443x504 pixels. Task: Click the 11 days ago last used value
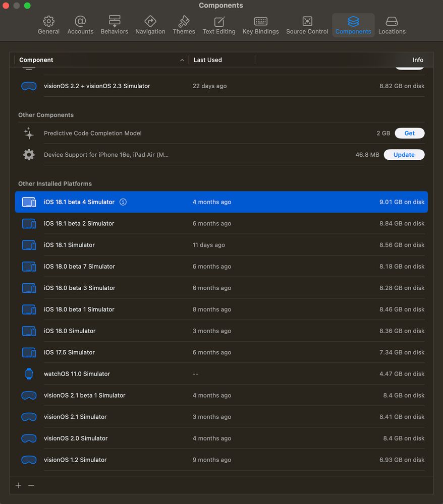[209, 245]
